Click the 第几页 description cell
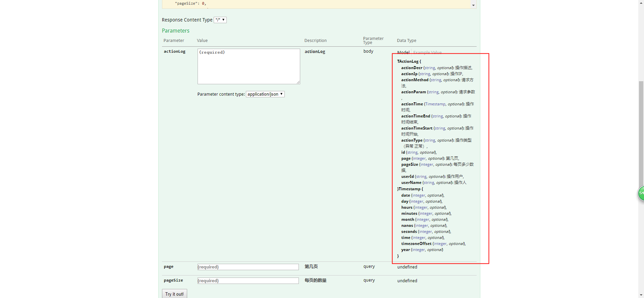 pos(311,266)
